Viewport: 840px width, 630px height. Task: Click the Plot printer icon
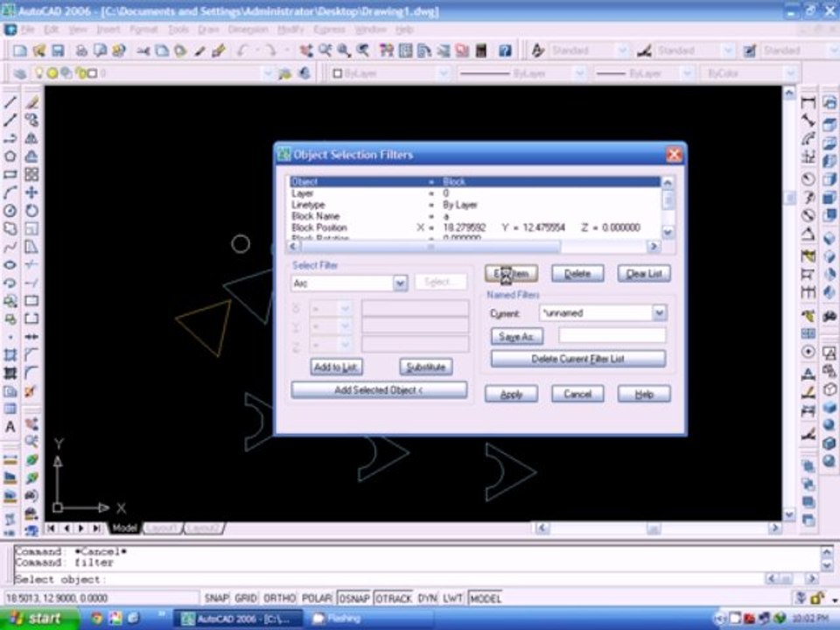click(80, 51)
